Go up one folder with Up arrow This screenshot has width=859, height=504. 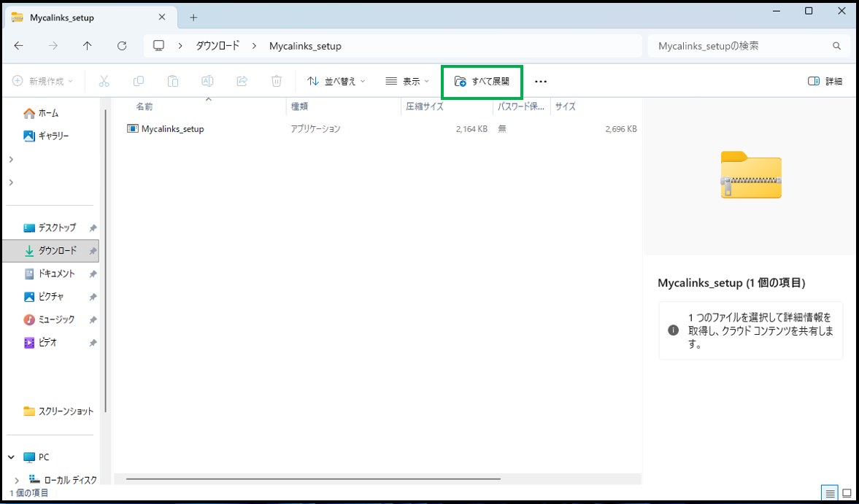click(88, 46)
